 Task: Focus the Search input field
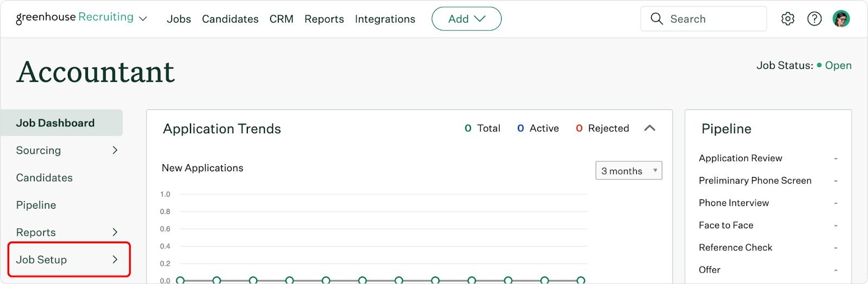[x=704, y=19]
